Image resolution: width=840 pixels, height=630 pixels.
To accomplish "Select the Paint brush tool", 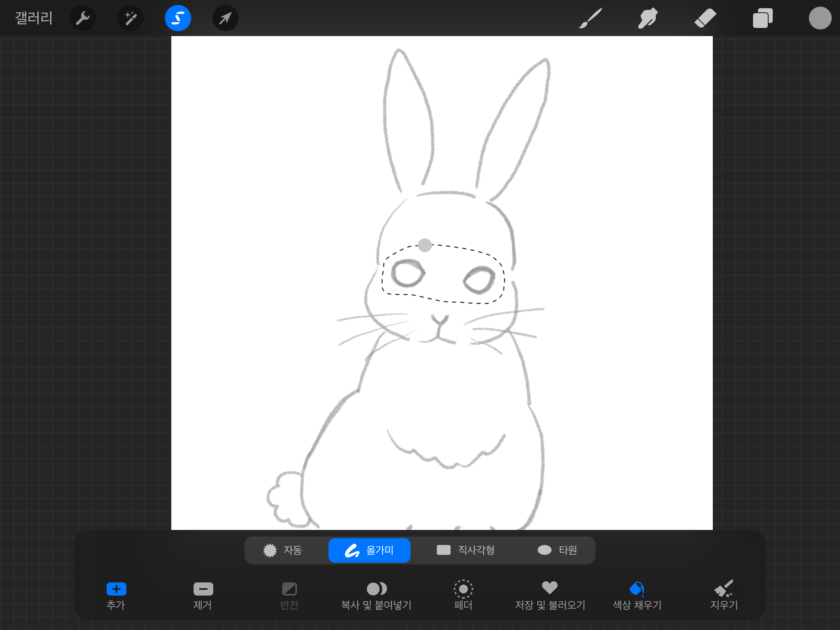I will coord(590,18).
